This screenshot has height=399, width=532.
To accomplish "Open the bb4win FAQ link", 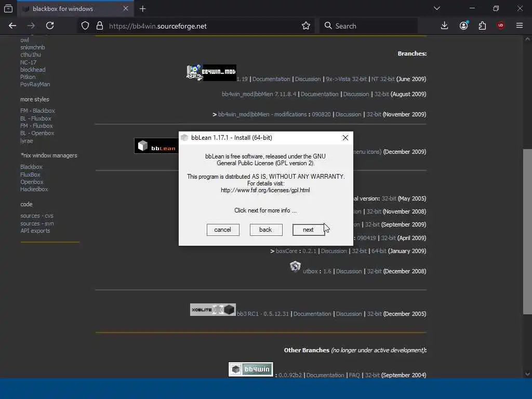I will click(354, 375).
